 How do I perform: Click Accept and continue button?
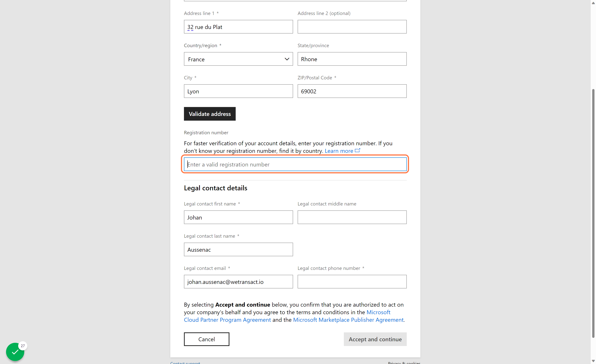(x=375, y=339)
